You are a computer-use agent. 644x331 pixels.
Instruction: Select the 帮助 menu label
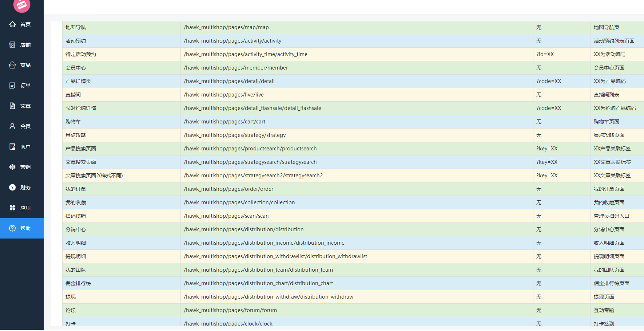click(x=25, y=228)
